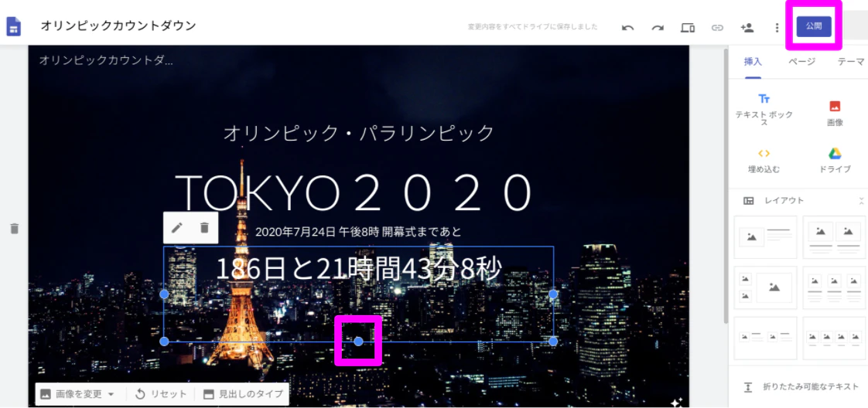Redo the last change
Viewport: 868px width, 408px height.
point(658,28)
